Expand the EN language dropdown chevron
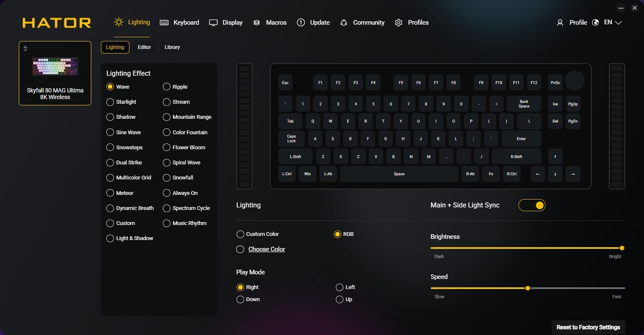The height and width of the screenshot is (335, 644). (618, 23)
